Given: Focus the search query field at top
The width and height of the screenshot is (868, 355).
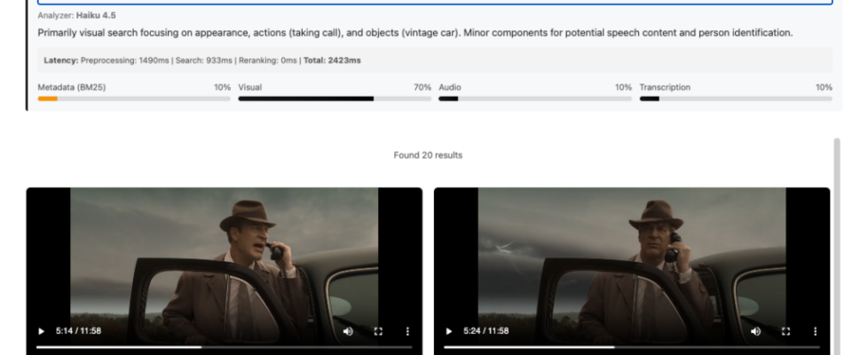Looking at the screenshot, I should coord(434,3).
